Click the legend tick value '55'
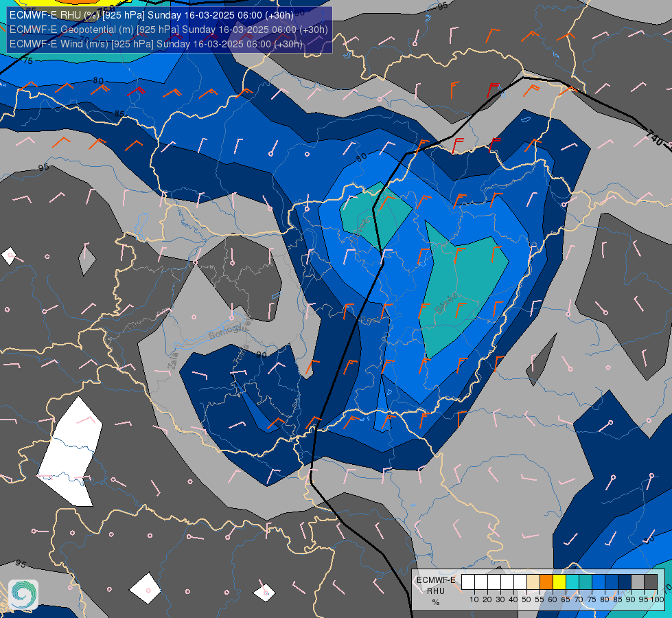The width and height of the screenshot is (672, 618). tap(540, 599)
